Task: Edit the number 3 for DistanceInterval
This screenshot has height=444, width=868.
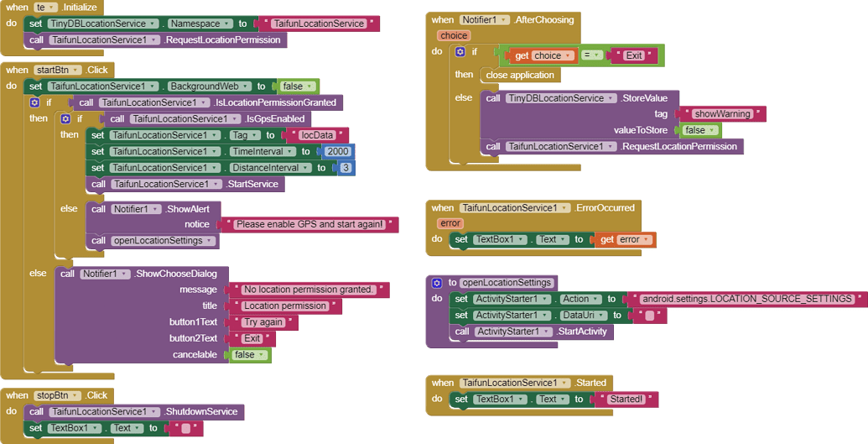Action: coord(346,167)
